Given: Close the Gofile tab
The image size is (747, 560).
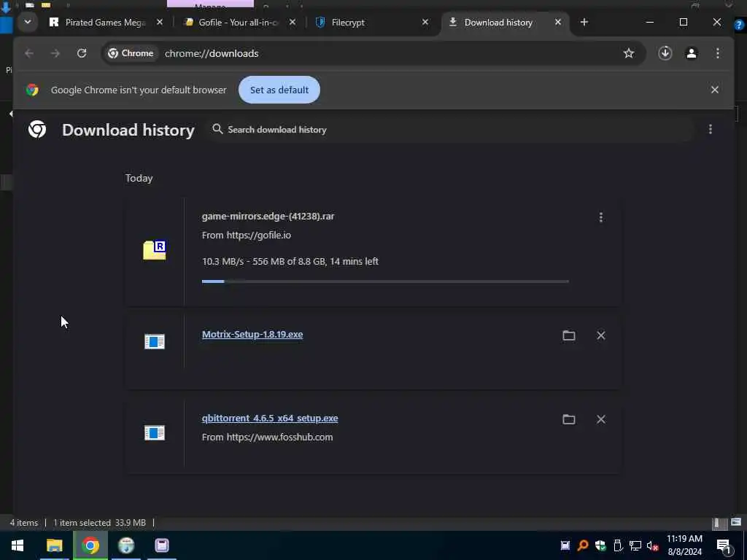Looking at the screenshot, I should coord(293,23).
